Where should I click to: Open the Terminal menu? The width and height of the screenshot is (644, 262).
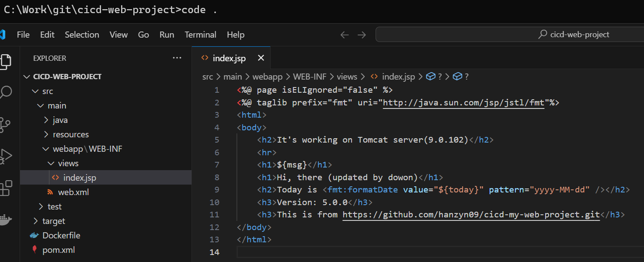coord(200,35)
